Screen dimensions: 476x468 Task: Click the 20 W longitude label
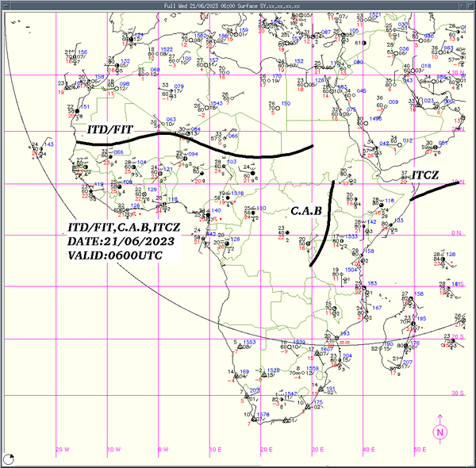[63, 450]
